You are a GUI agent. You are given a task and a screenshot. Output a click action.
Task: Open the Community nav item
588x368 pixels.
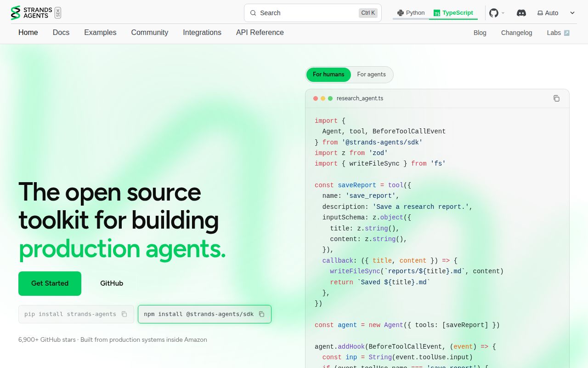point(150,33)
